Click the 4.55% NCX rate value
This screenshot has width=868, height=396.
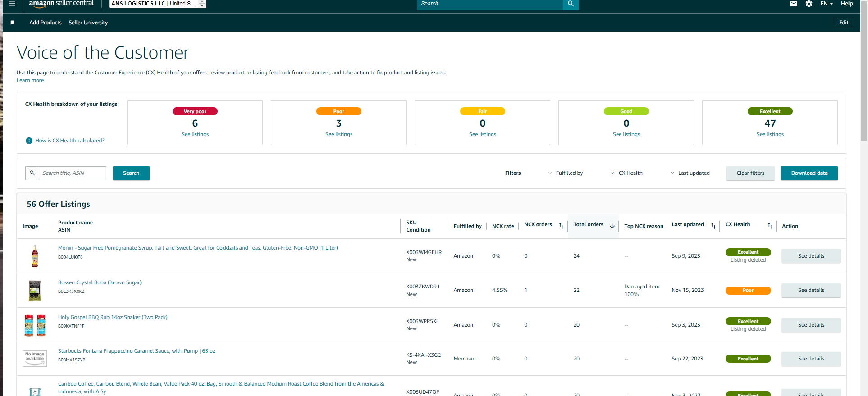(500, 290)
